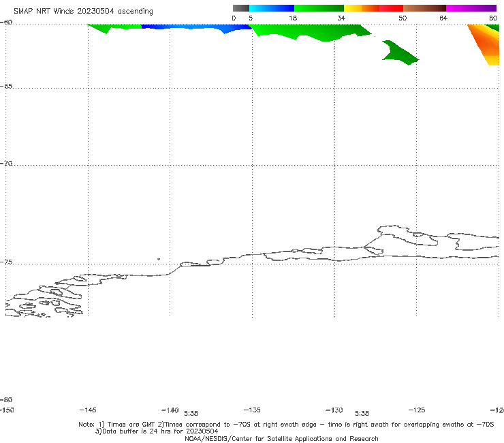This screenshot has height=443, width=504.
Task: Click the note about times being GMT
Action: [286, 425]
